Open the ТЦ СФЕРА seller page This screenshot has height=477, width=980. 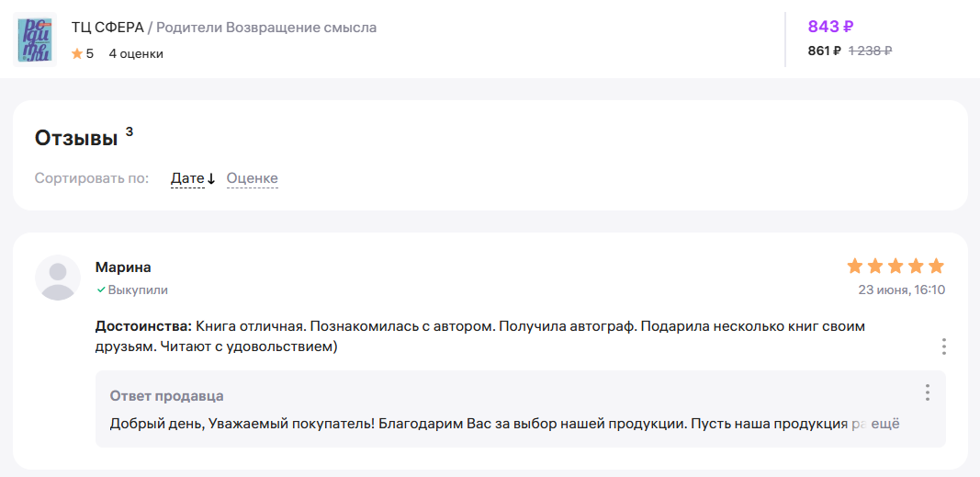click(106, 28)
